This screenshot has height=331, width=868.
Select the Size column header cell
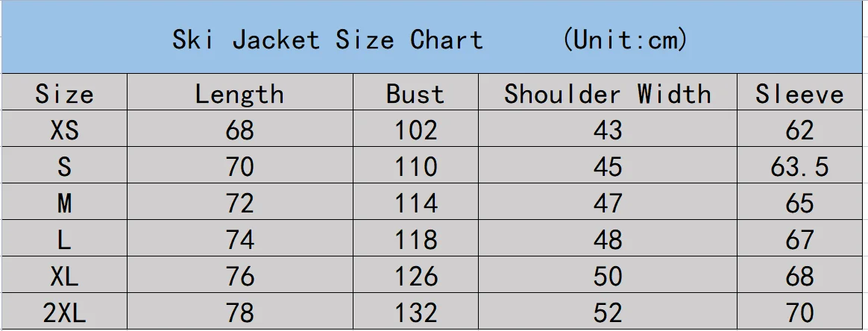coord(64,94)
